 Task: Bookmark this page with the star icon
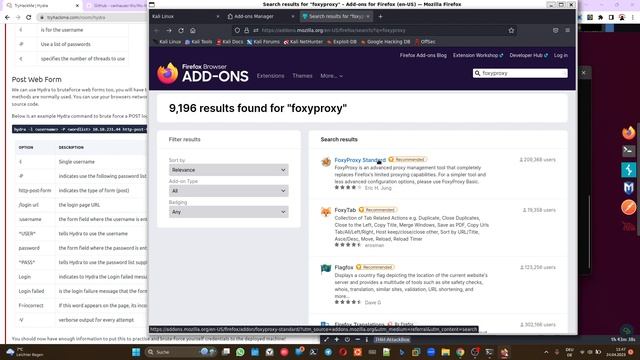[511, 30]
